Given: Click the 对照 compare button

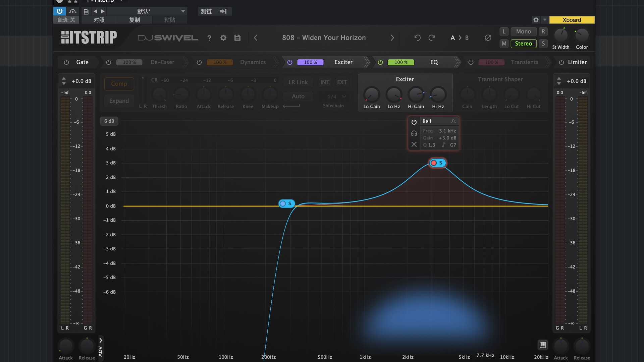Looking at the screenshot, I should tap(99, 20).
